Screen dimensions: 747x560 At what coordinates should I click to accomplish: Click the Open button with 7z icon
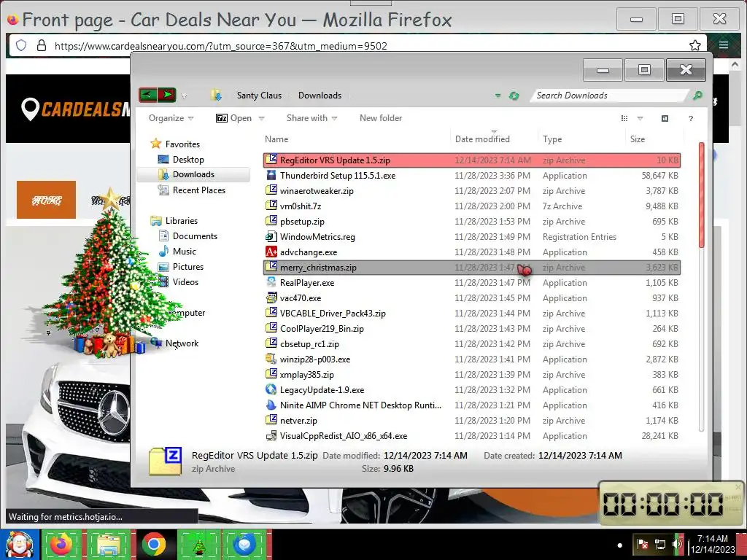point(234,118)
